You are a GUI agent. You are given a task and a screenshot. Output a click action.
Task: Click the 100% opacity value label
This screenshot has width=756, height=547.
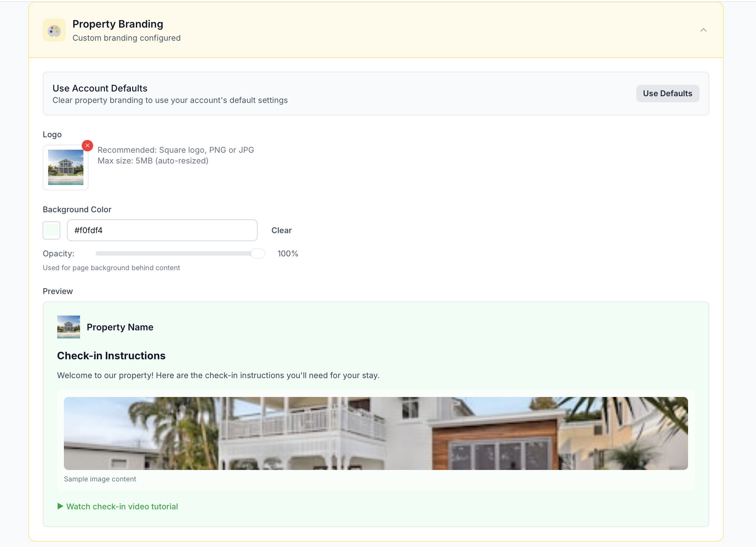coord(288,254)
